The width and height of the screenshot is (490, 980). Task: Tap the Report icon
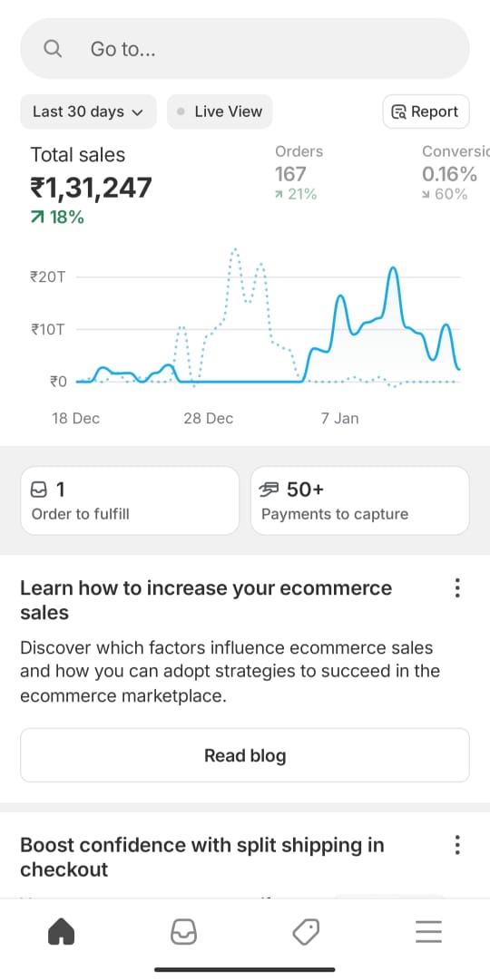(398, 112)
